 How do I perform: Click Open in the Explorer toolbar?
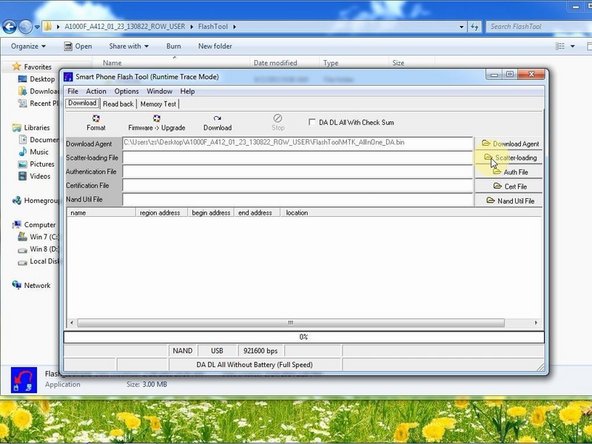[78, 46]
